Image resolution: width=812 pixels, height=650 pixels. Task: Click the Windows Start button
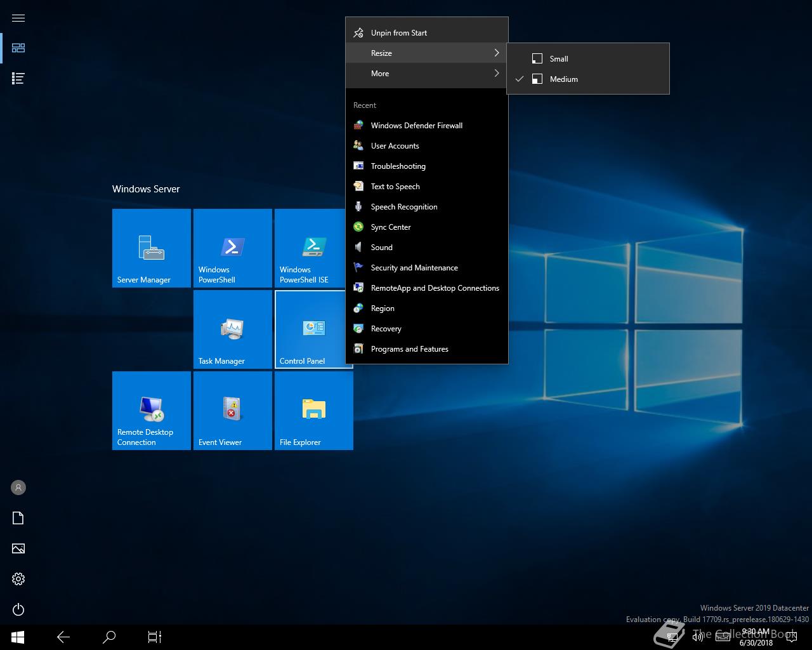[18, 637]
